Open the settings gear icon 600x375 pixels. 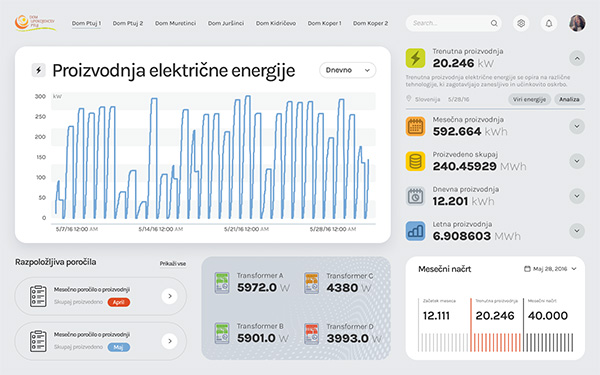(521, 23)
